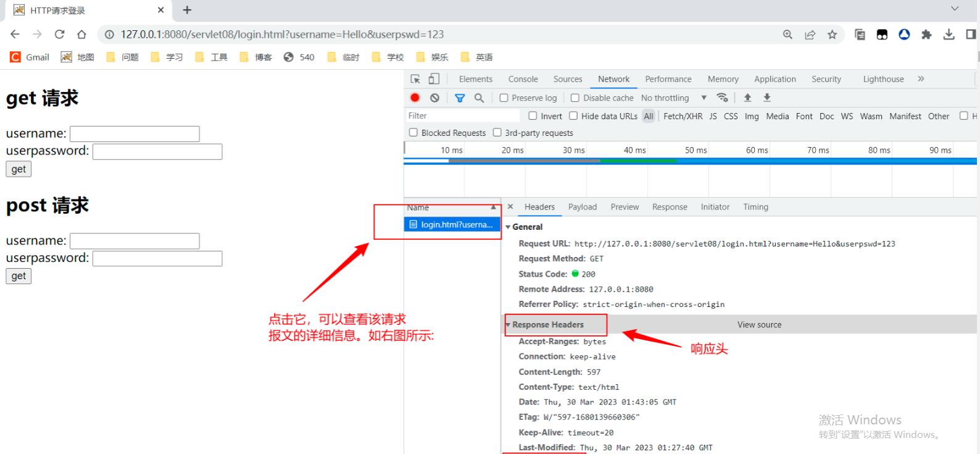Screen dimensions: 980x454
Task: Focus username field under get 请求
Action: tap(135, 134)
